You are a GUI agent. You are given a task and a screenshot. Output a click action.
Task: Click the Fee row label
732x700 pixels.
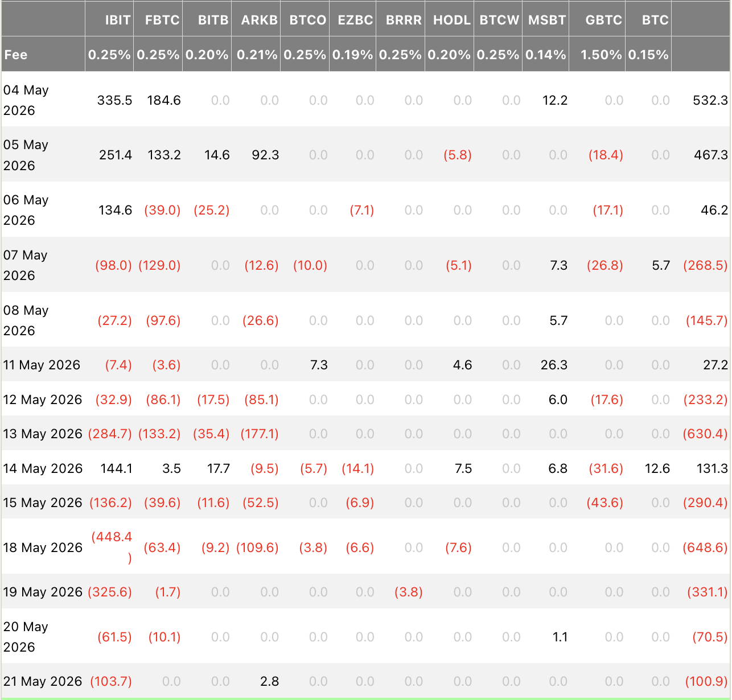click(16, 55)
